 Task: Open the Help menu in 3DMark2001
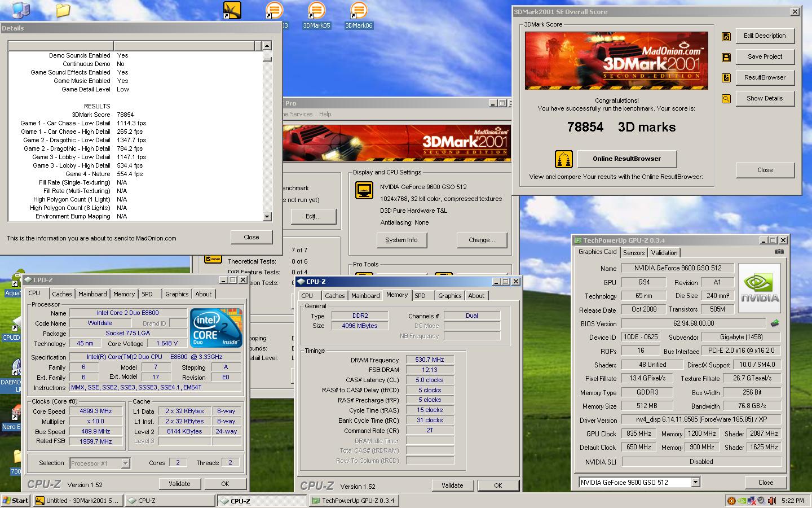325,114
